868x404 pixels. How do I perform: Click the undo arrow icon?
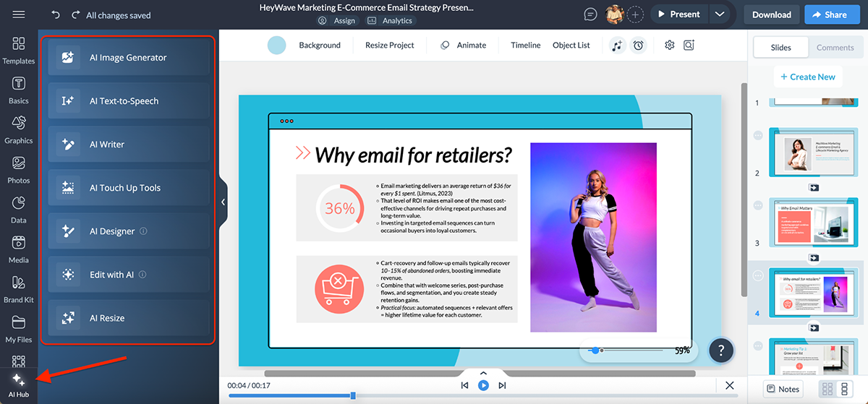pyautogui.click(x=56, y=14)
